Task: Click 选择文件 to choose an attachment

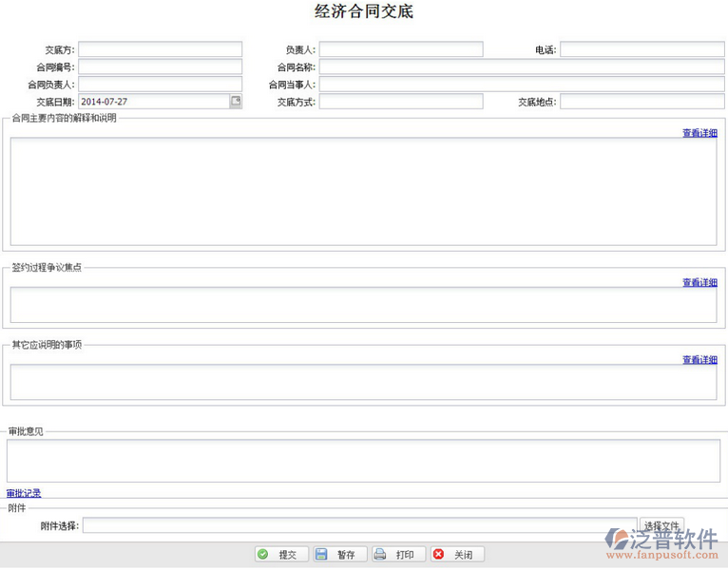Action: 662,525
